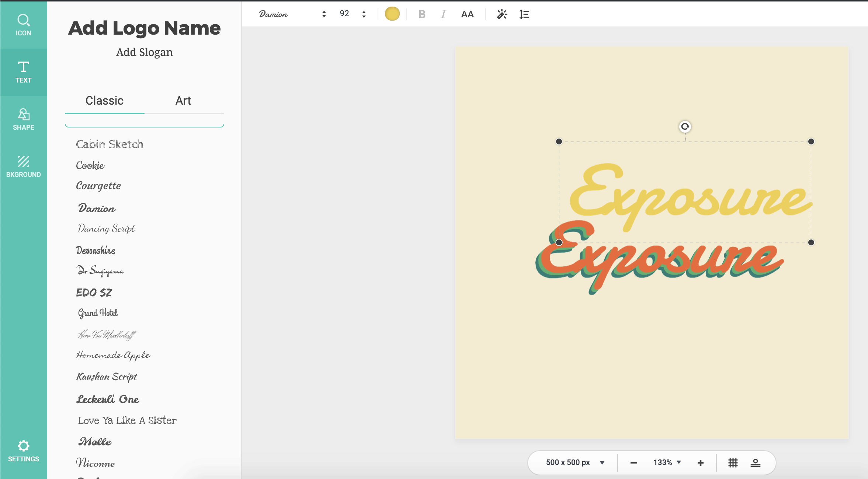Image resolution: width=868 pixels, height=479 pixels.
Task: Switch to the Art tab
Action: coord(183,100)
